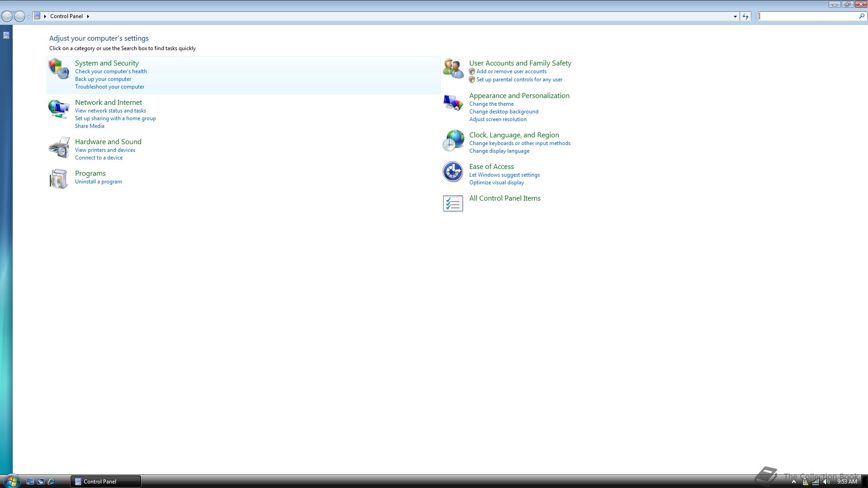The image size is (868, 488).
Task: Open Clock, Language, and Region heading
Action: tap(514, 135)
